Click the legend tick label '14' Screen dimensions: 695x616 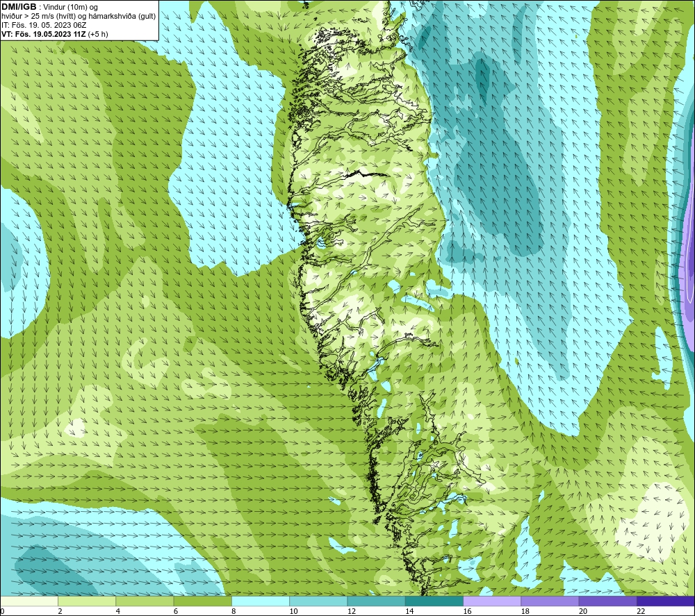(409, 612)
